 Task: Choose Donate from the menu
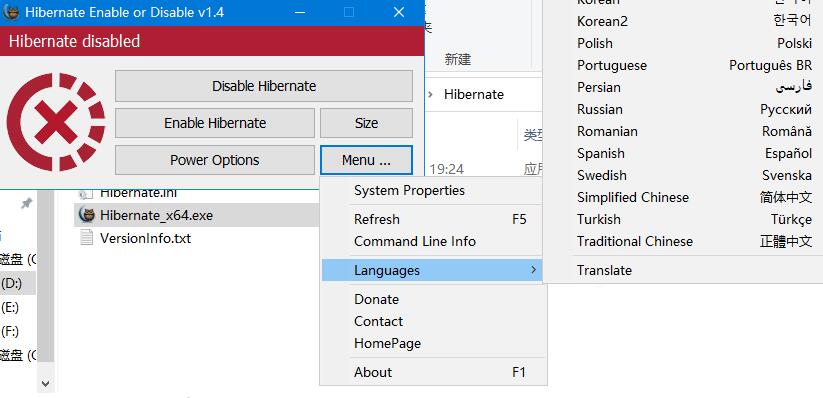coord(432,299)
